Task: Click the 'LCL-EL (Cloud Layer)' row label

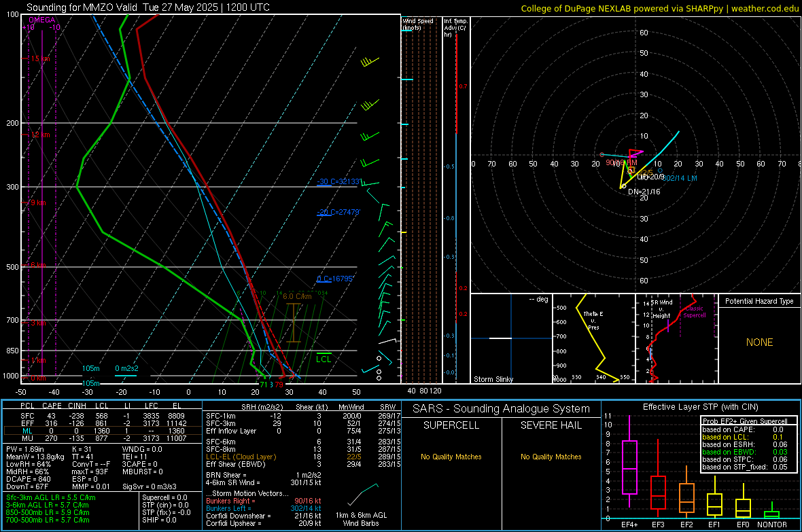Action: pyautogui.click(x=241, y=457)
